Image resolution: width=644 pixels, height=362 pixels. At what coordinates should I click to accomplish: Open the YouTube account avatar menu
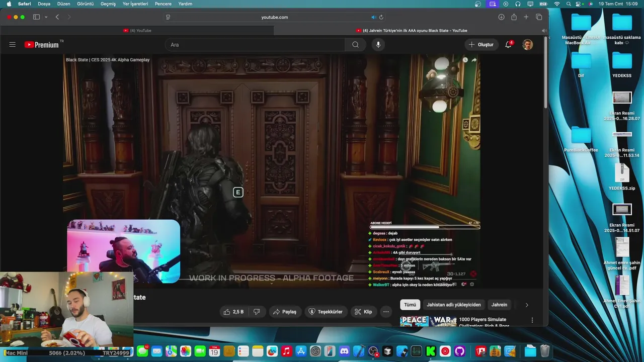click(x=527, y=45)
